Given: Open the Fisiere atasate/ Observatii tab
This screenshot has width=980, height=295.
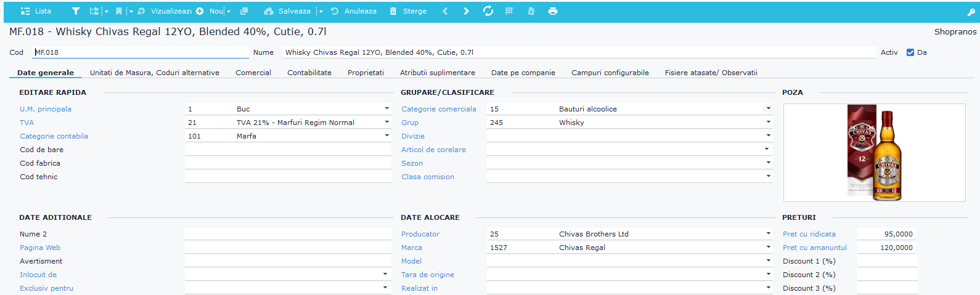Looking at the screenshot, I should point(711,73).
